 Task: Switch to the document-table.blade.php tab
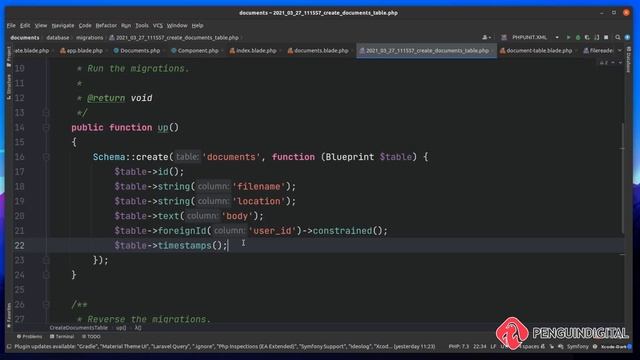coord(536,51)
